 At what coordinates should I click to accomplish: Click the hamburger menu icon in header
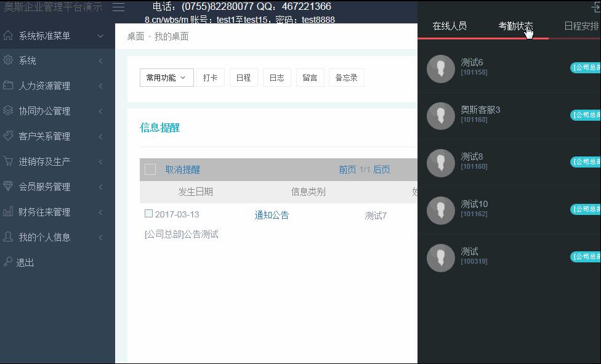coord(118,7)
